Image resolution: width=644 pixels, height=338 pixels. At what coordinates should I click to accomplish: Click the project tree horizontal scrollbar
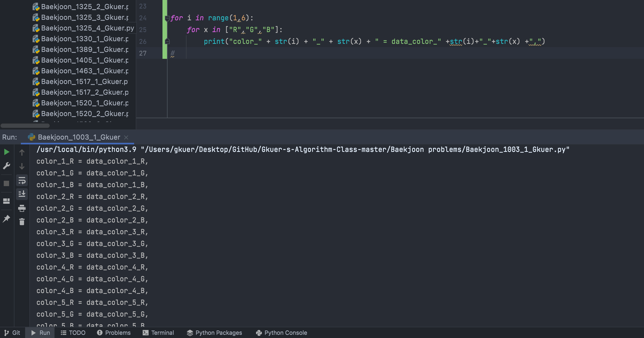[25, 125]
